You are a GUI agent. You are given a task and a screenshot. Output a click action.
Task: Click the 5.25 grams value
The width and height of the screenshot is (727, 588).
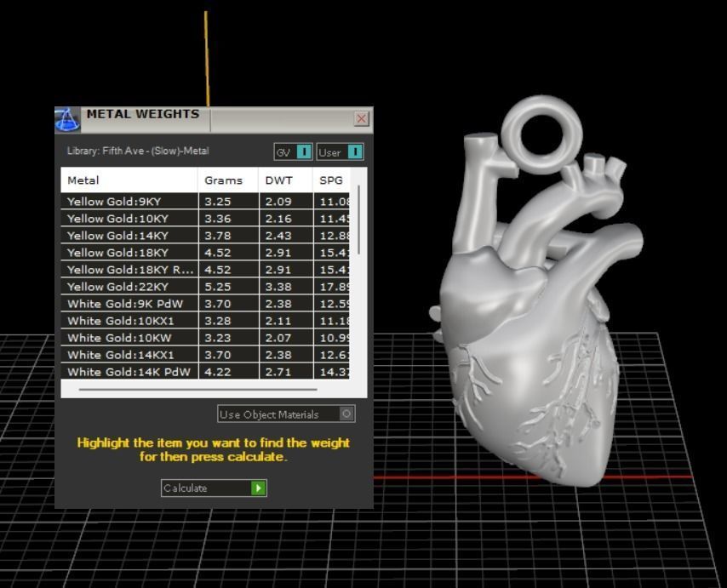point(217,287)
